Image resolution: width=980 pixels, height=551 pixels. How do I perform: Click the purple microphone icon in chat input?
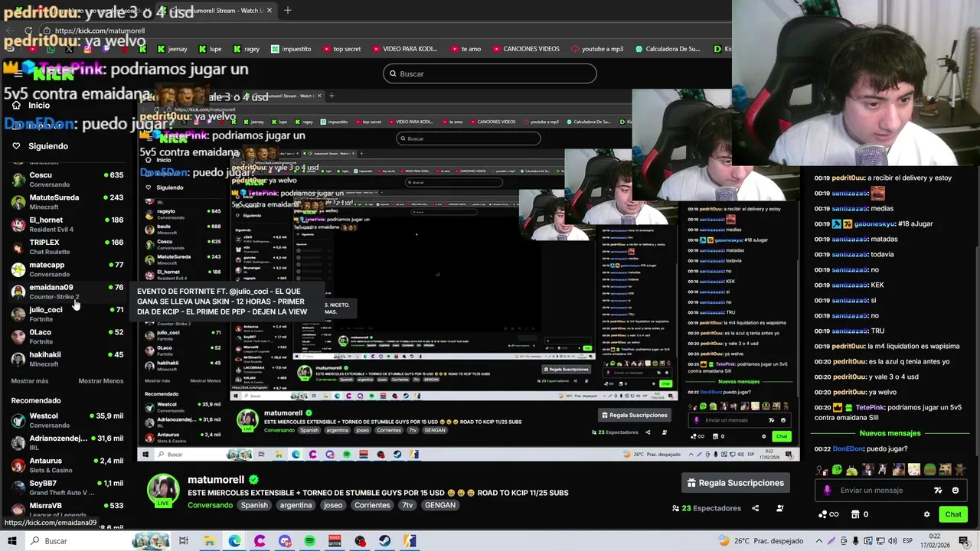[x=827, y=491]
